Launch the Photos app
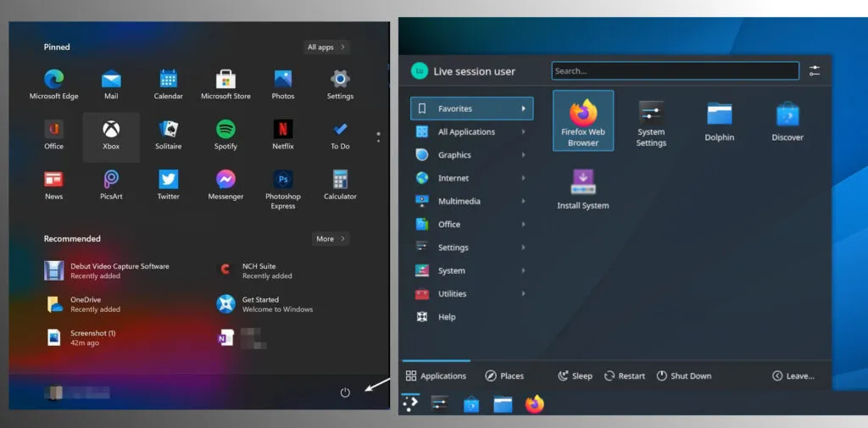The image size is (868, 428). pyautogui.click(x=283, y=85)
